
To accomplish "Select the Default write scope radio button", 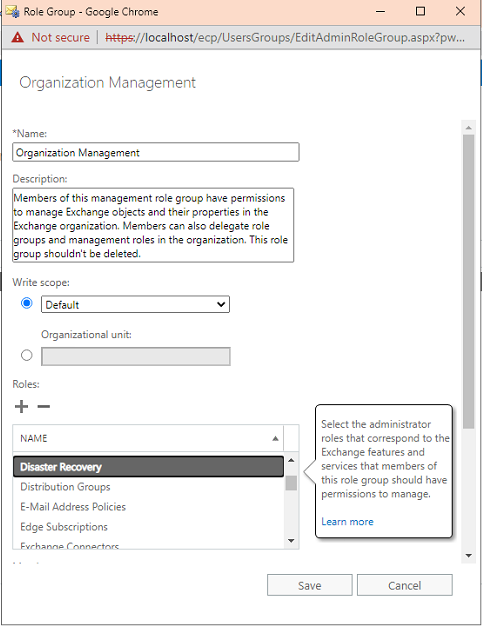I will click(x=27, y=303).
